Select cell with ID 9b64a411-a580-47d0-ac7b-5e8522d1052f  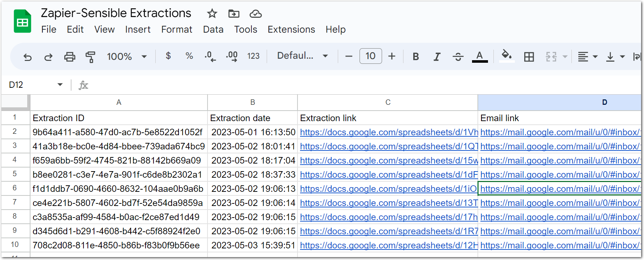click(119, 132)
